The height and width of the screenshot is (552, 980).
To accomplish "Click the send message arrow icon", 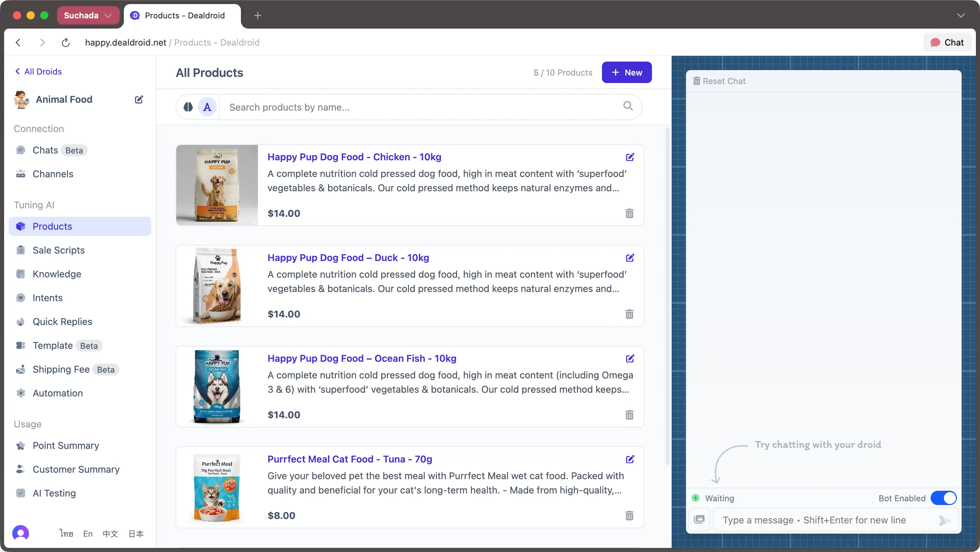I will click(944, 520).
